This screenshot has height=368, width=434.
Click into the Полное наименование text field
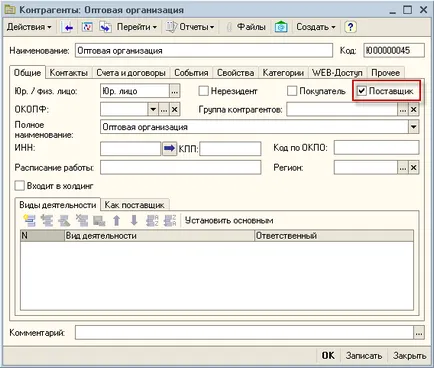254,127
